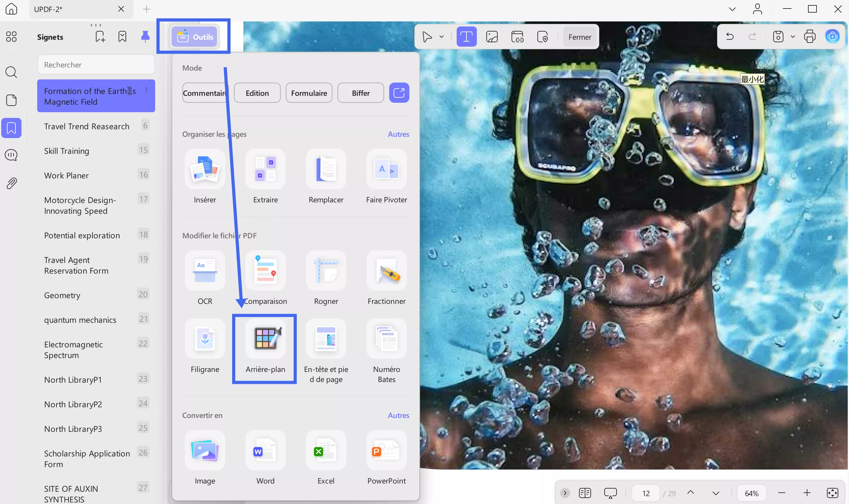Click the 64% zoom level box

(752, 493)
